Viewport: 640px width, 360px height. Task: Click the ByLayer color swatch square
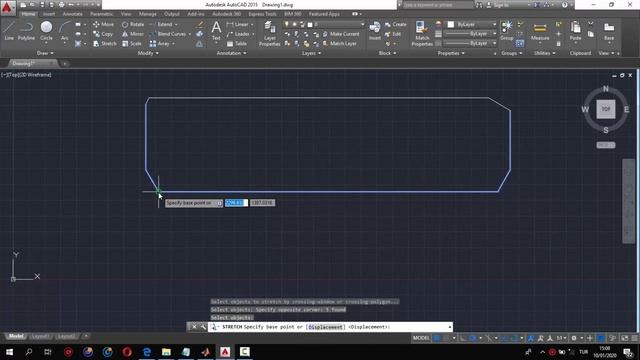(x=451, y=24)
